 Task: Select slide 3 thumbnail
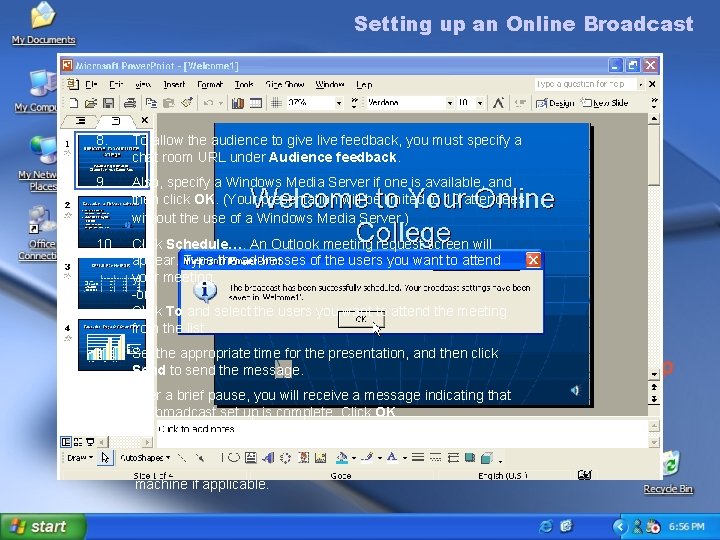(112, 283)
